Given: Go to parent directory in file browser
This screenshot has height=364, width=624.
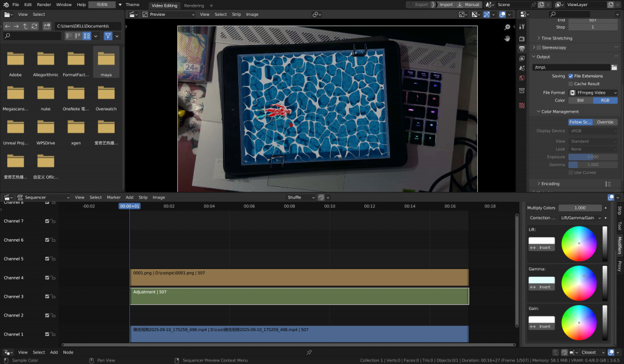Looking at the screenshot, I should point(26,26).
